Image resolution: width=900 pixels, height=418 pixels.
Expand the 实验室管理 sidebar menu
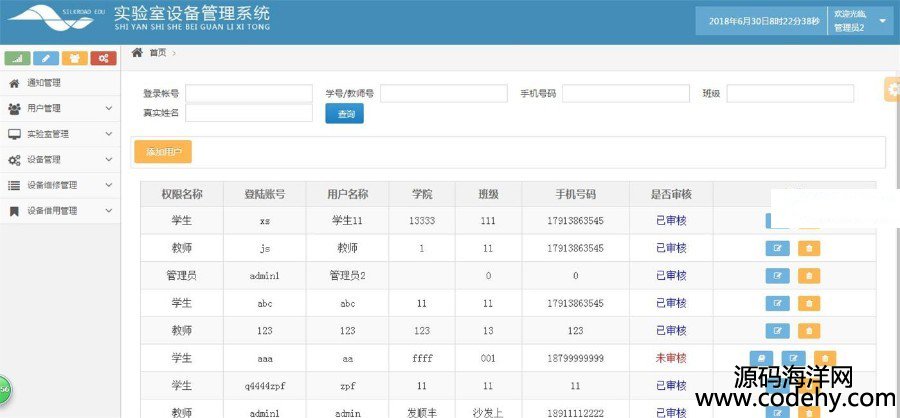click(x=60, y=134)
